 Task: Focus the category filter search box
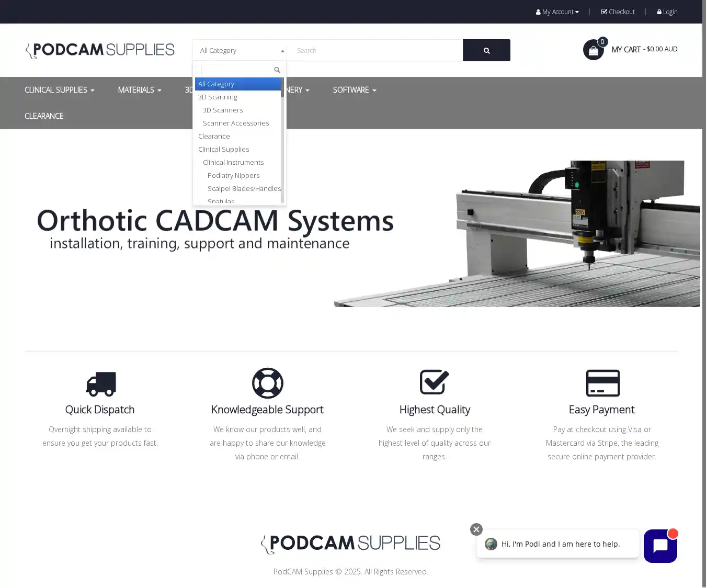coord(236,70)
